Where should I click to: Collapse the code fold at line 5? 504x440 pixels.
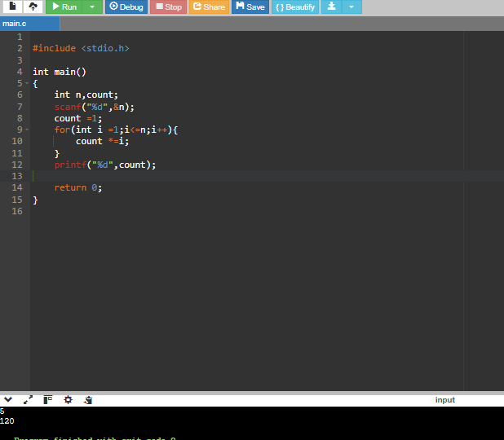[x=27, y=83]
